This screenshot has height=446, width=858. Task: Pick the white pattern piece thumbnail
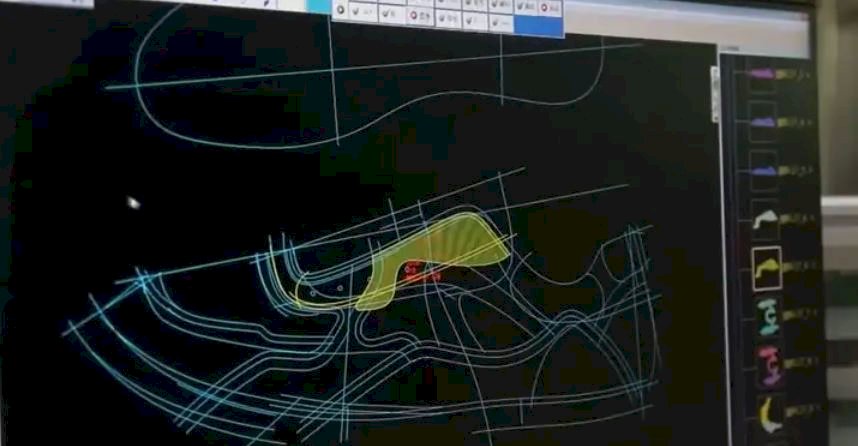click(765, 219)
